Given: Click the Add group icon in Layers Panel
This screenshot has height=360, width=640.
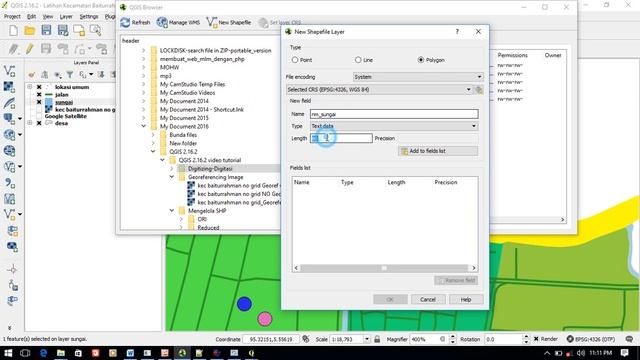Looking at the screenshot, I should [x=44, y=75].
